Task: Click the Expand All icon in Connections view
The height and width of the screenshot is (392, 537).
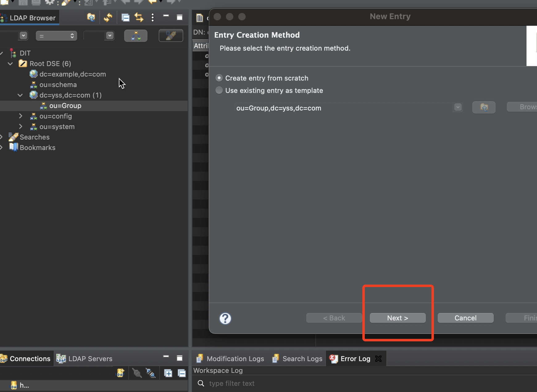Action: pos(168,373)
